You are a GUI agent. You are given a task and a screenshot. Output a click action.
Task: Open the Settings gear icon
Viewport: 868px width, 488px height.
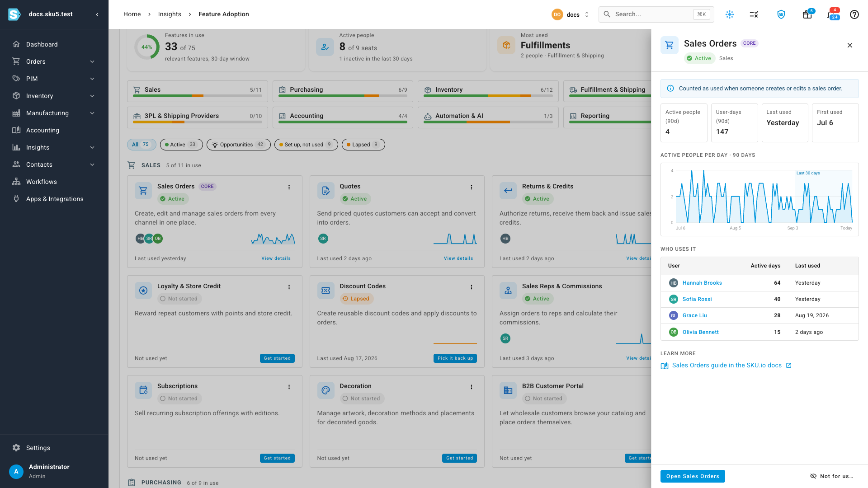click(x=16, y=448)
